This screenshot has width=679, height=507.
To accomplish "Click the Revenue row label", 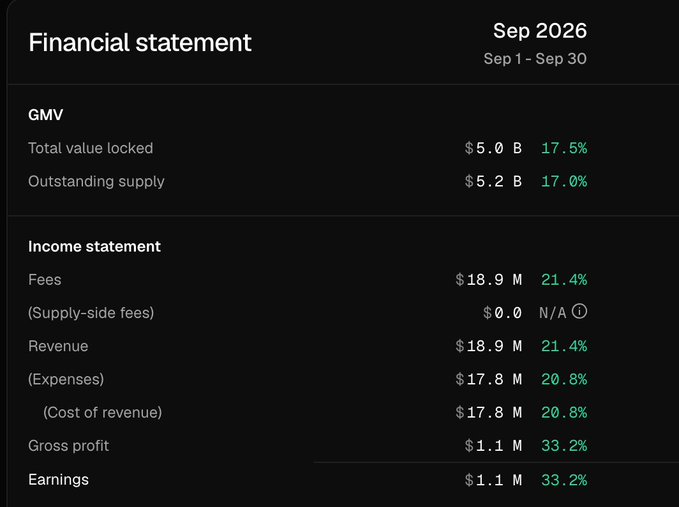I will [x=58, y=346].
